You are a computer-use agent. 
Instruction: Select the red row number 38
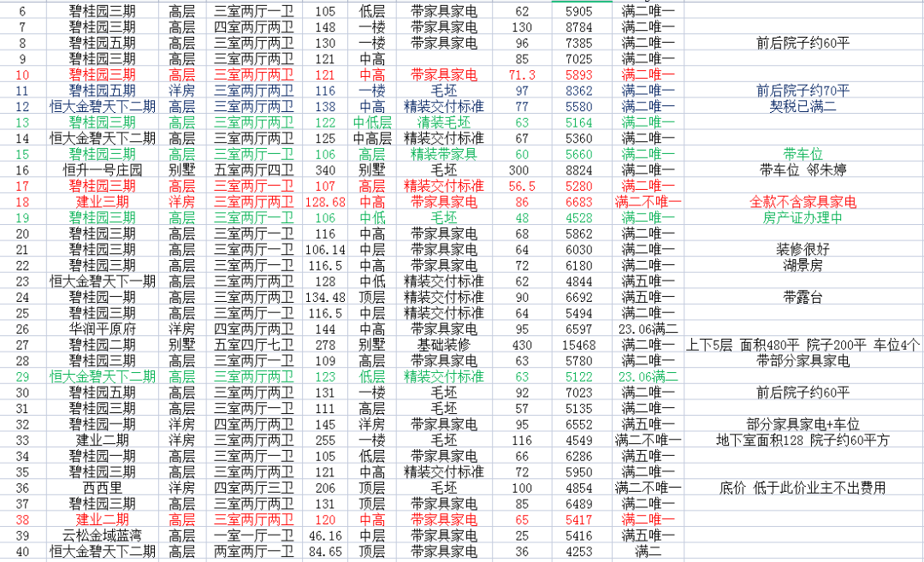(x=22, y=520)
